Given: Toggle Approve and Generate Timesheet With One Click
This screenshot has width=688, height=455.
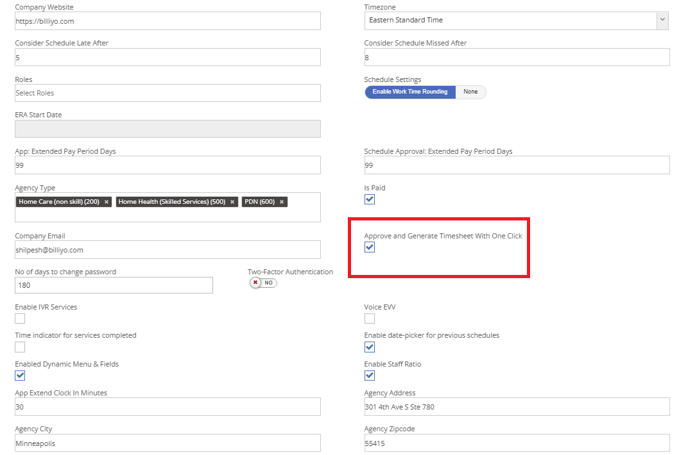Looking at the screenshot, I should click(369, 247).
